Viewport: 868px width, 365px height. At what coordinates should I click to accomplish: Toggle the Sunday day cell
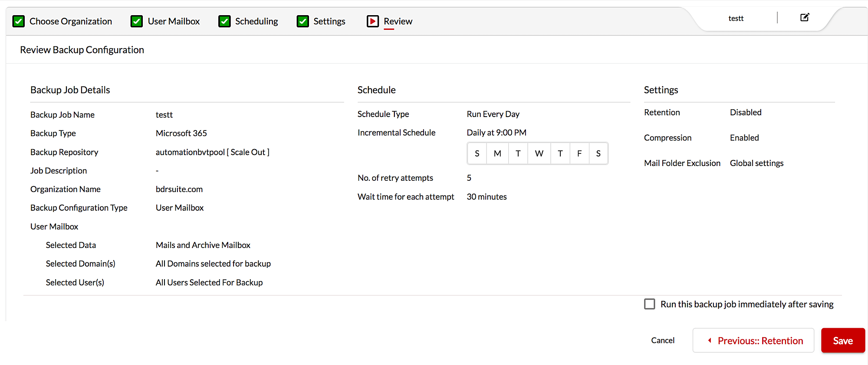coord(477,153)
